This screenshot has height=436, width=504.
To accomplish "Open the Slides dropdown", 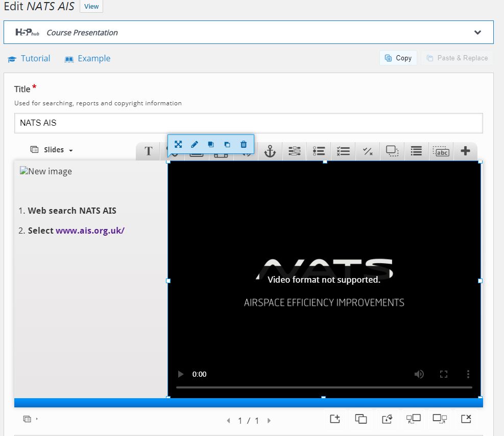I will click(x=51, y=149).
